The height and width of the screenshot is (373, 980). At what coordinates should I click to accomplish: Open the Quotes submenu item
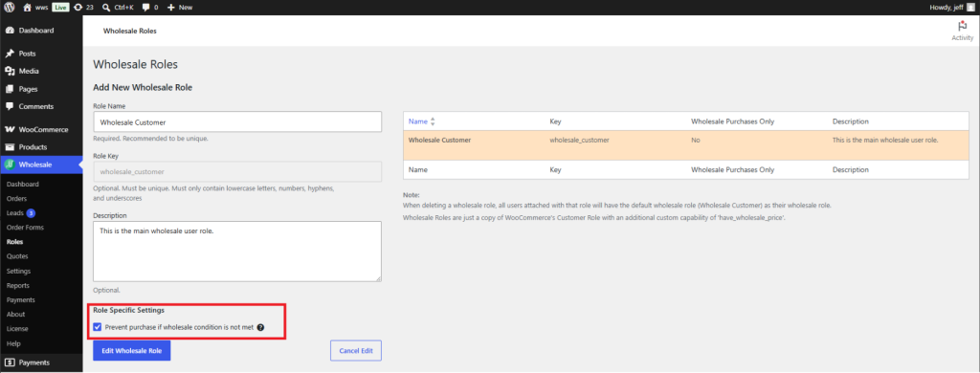tap(17, 256)
